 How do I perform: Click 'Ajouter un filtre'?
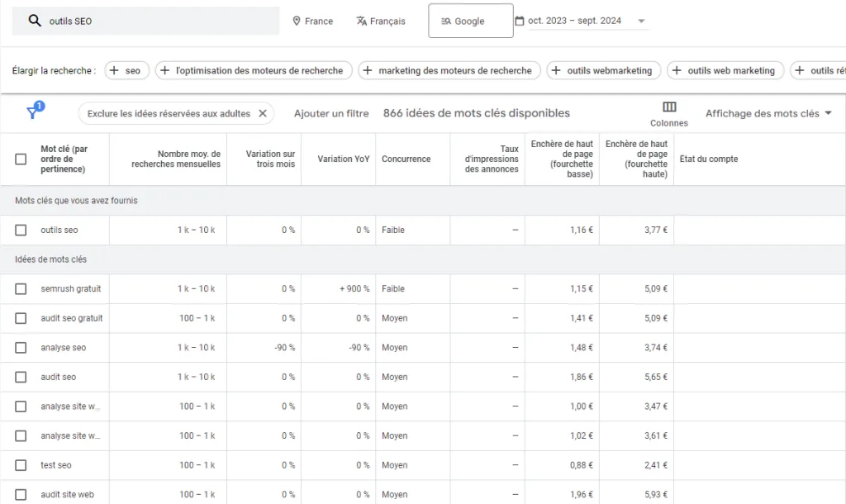coord(331,113)
